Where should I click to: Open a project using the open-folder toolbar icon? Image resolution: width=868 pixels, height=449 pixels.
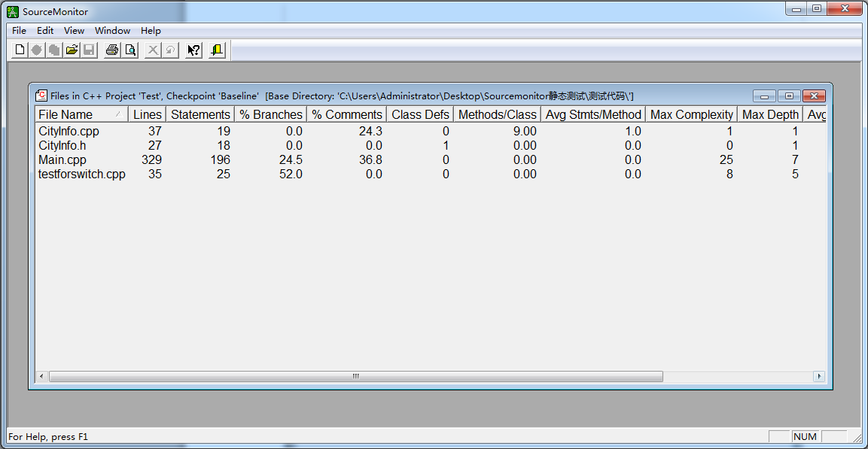click(x=71, y=49)
